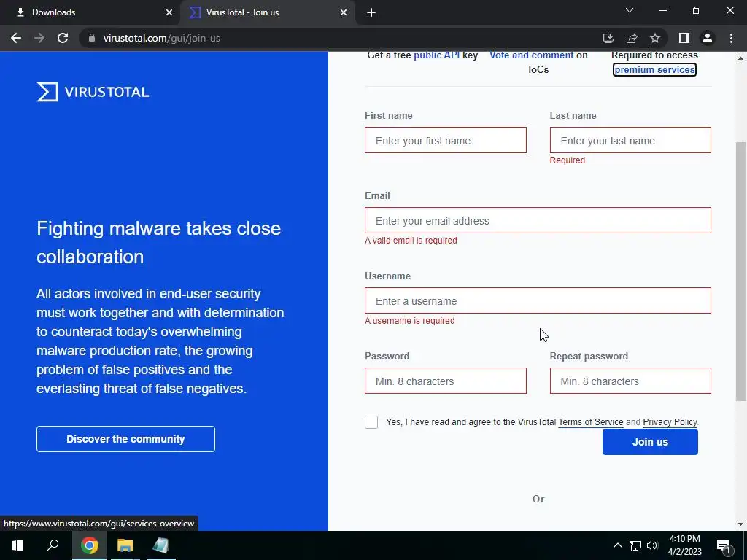The height and width of the screenshot is (560, 747).
Task: Open the Terms of Service link
Action: click(591, 422)
